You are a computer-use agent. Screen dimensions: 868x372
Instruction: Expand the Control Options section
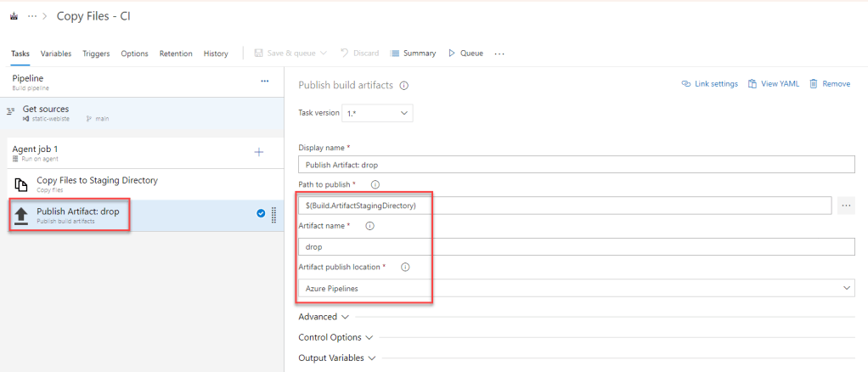coord(335,337)
